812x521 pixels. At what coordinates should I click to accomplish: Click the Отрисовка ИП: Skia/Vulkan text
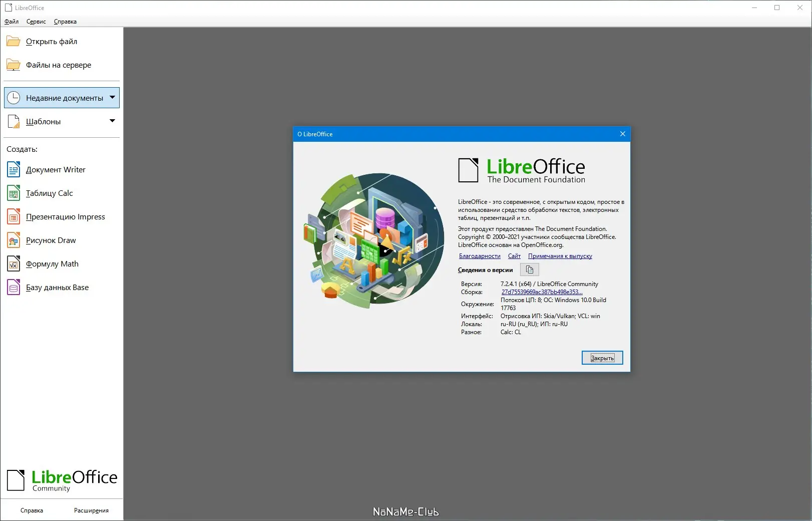tap(537, 316)
